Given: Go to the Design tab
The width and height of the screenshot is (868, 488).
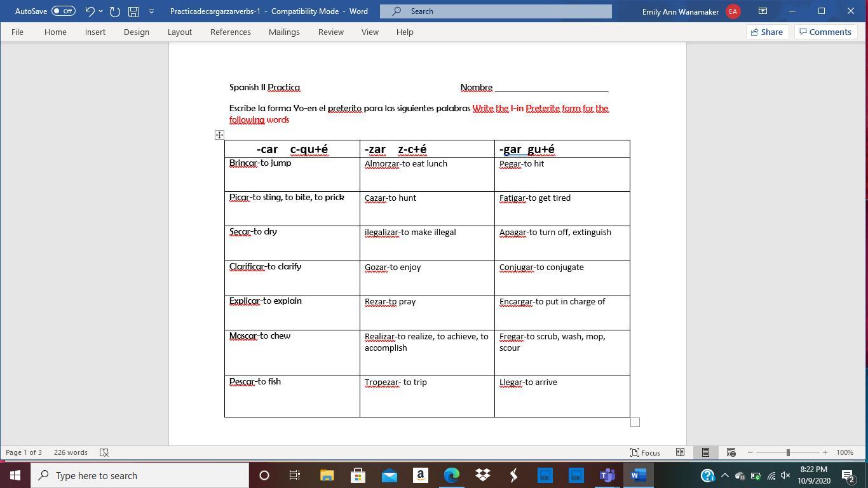Looking at the screenshot, I should pos(137,32).
